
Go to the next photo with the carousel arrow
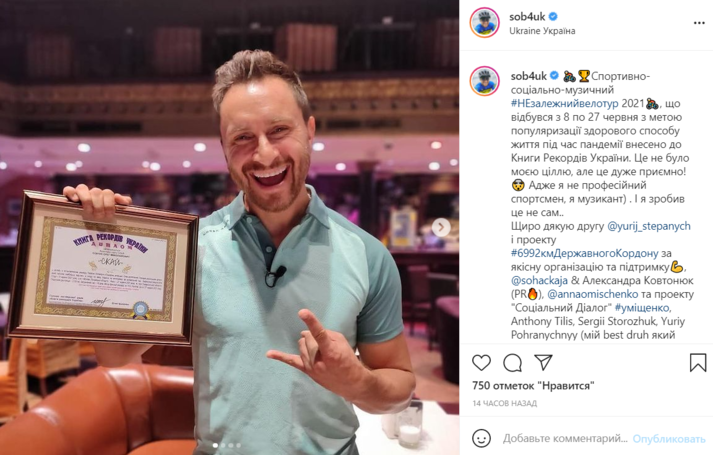(x=441, y=227)
